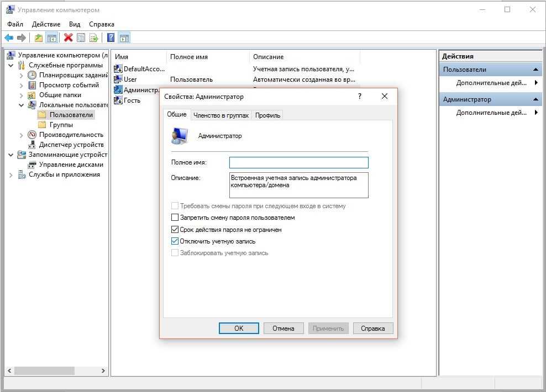This screenshot has height=392, width=546.
Task: Click the Disk Management icon in tree
Action: (x=33, y=165)
